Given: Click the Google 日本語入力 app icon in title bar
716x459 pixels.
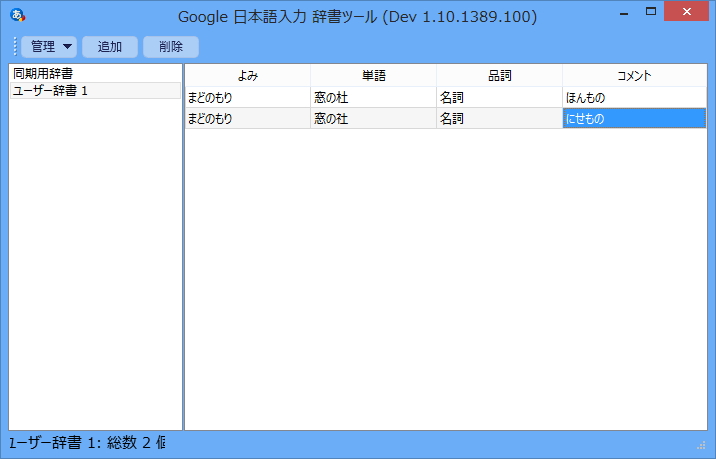Looking at the screenshot, I should pyautogui.click(x=17, y=16).
